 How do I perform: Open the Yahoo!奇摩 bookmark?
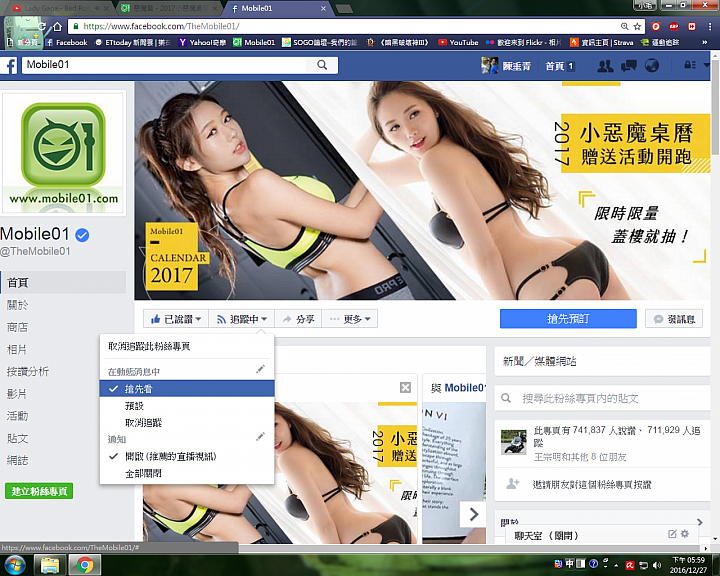[x=202, y=42]
